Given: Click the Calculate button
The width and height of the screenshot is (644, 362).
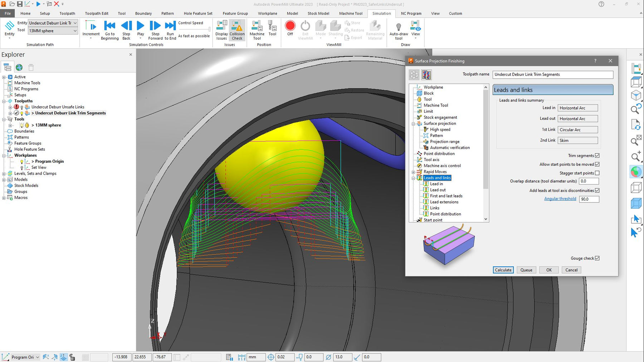Looking at the screenshot, I should tap(503, 270).
